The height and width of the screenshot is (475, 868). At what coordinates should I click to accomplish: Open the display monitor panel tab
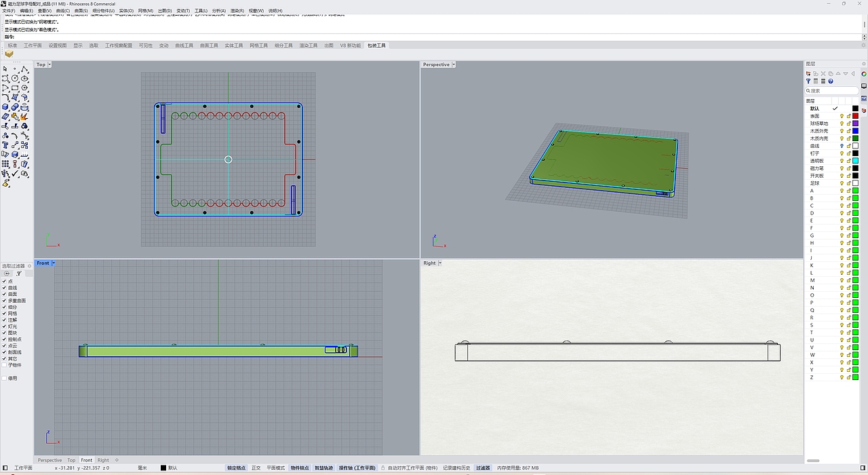[x=864, y=85]
